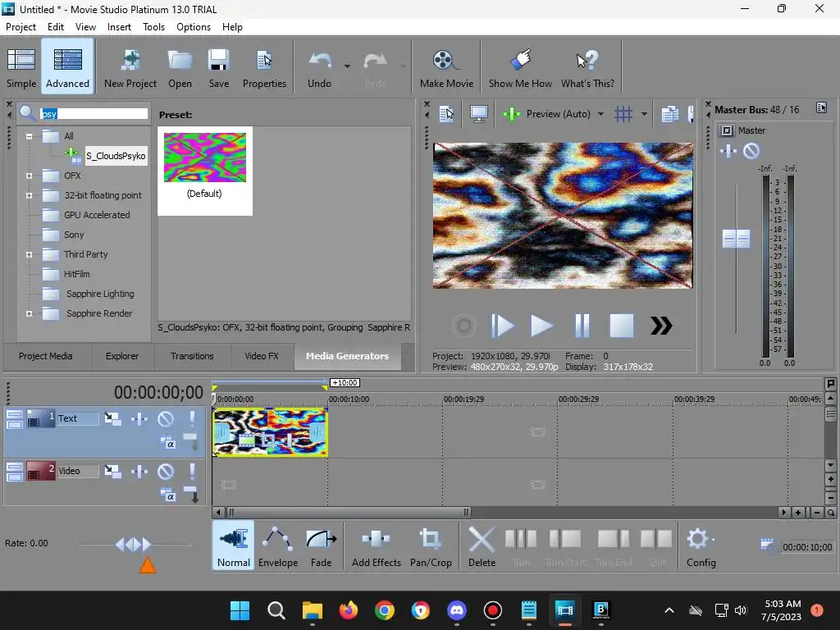Solo the Text track
Screen dimensions: 840x630
(192, 418)
